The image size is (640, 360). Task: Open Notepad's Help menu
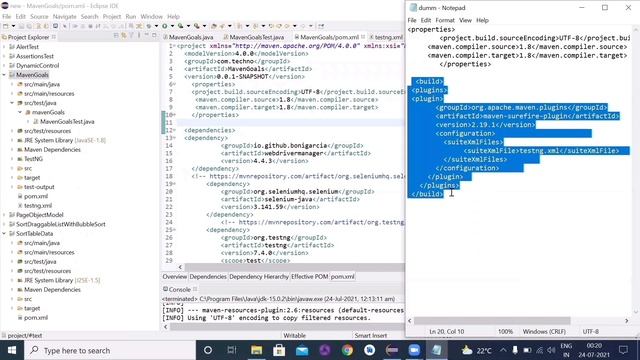(x=482, y=20)
